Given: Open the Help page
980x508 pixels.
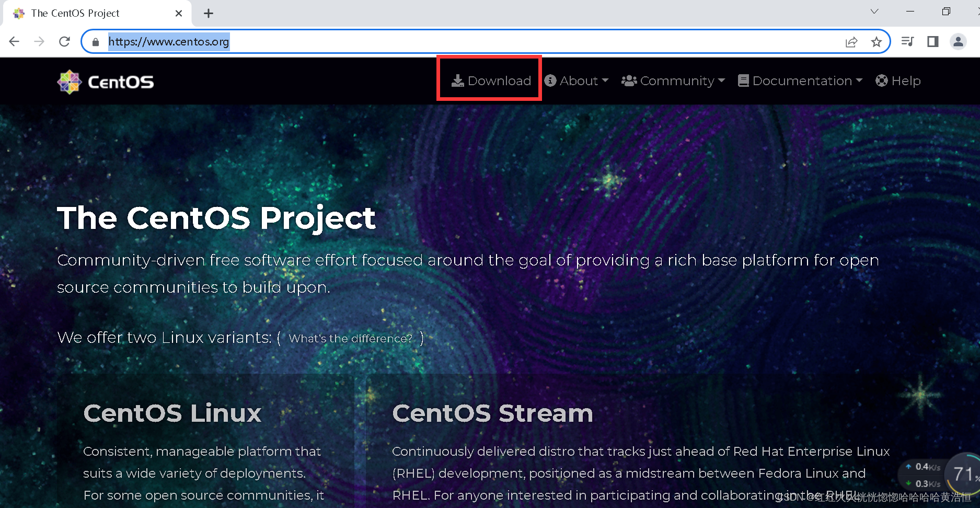Looking at the screenshot, I should (x=898, y=81).
